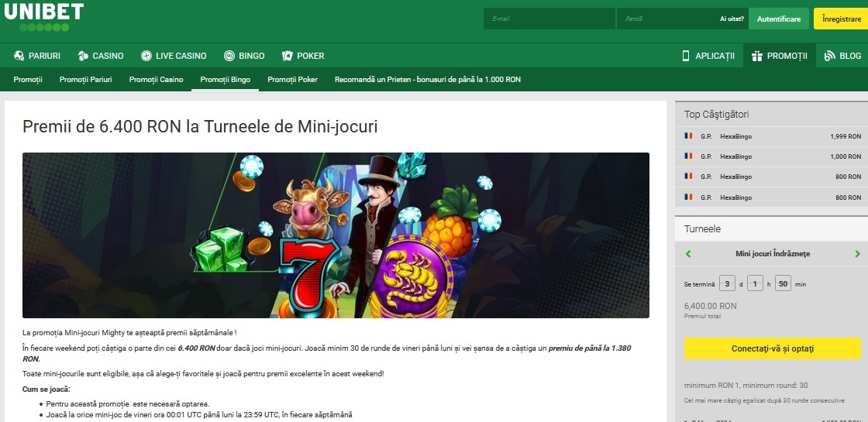Click the mini-games promotional banner image

(x=336, y=235)
